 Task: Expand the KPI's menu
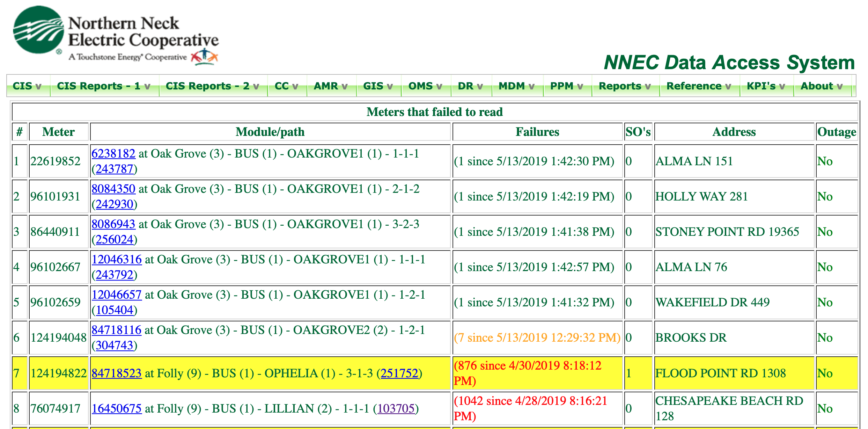[766, 86]
